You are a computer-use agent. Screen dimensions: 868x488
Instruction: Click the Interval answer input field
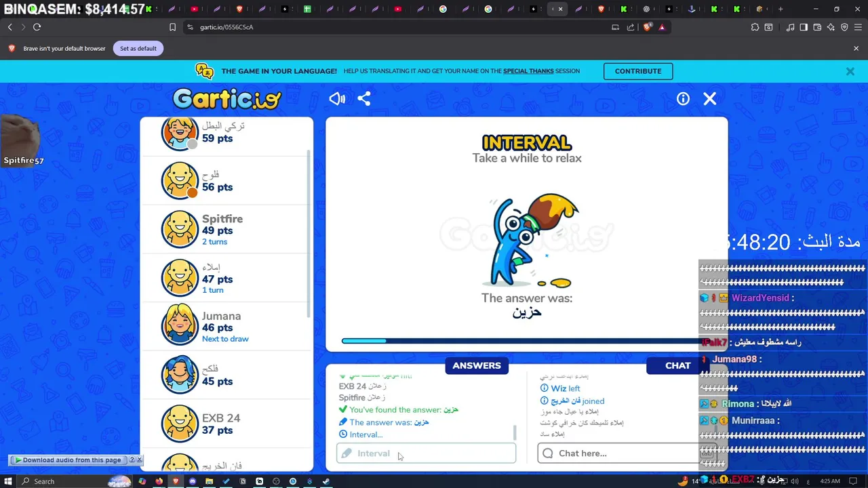coord(426,453)
